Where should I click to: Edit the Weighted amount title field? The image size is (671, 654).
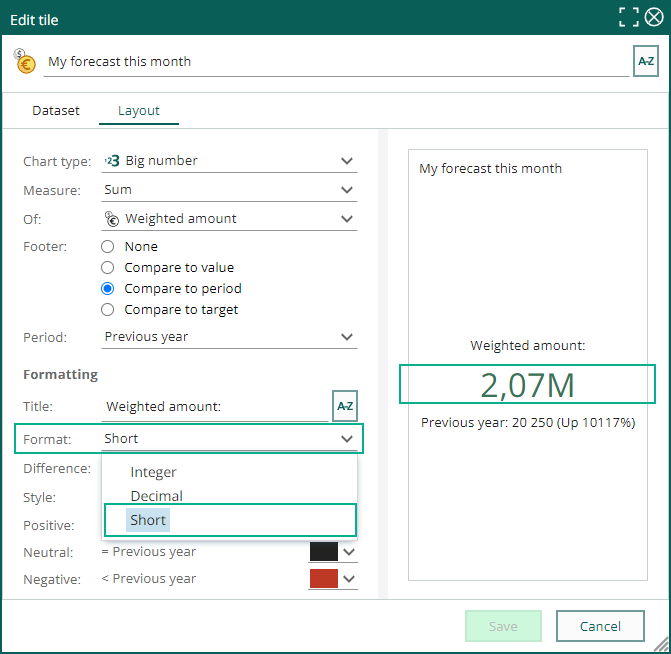(215, 406)
